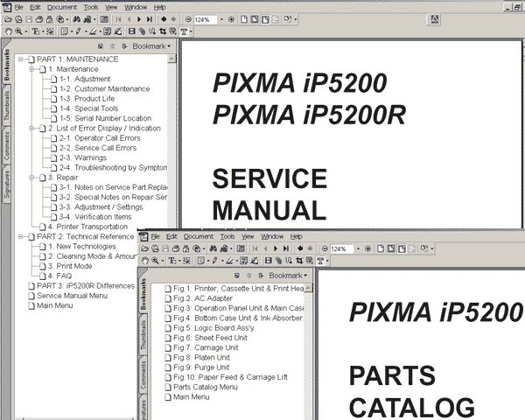Click Go to Previous View arrow in Service Manual window

point(164,19)
